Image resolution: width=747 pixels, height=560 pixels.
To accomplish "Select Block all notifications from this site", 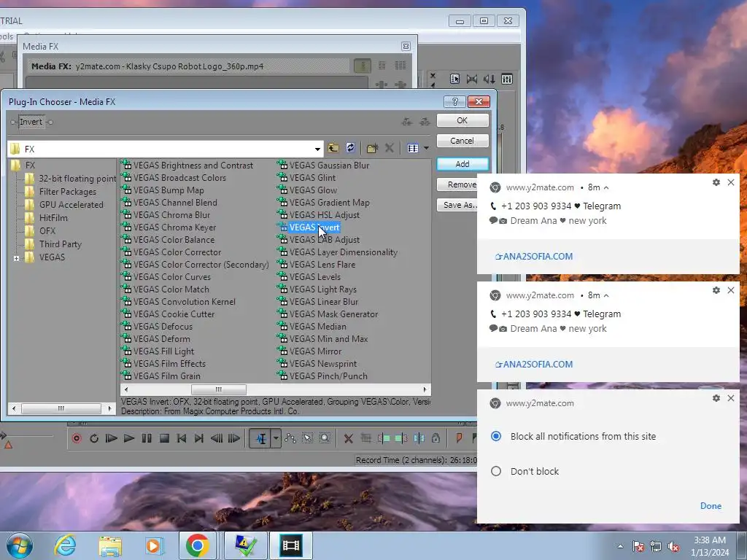I will [x=496, y=436].
